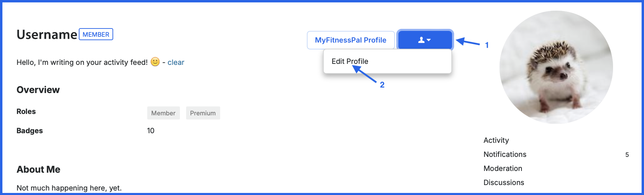644x195 pixels.
Task: Click the user silhouette icon in blue button
Action: [x=421, y=40]
